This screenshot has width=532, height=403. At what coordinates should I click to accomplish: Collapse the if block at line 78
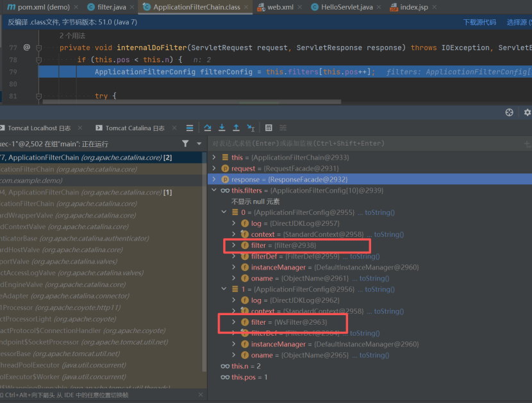coord(39,60)
